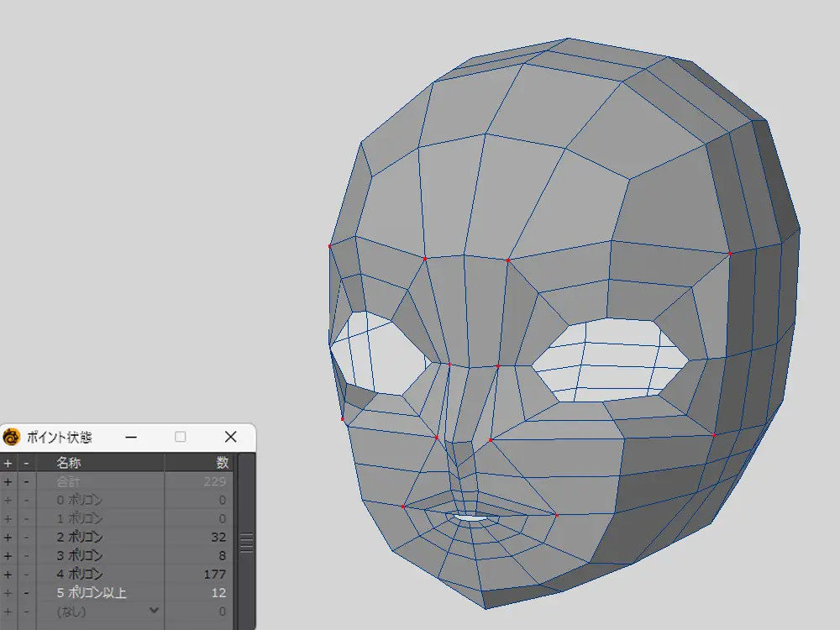The image size is (840, 630).
Task: Minimize the ポイント状態 panel
Action: (x=131, y=437)
